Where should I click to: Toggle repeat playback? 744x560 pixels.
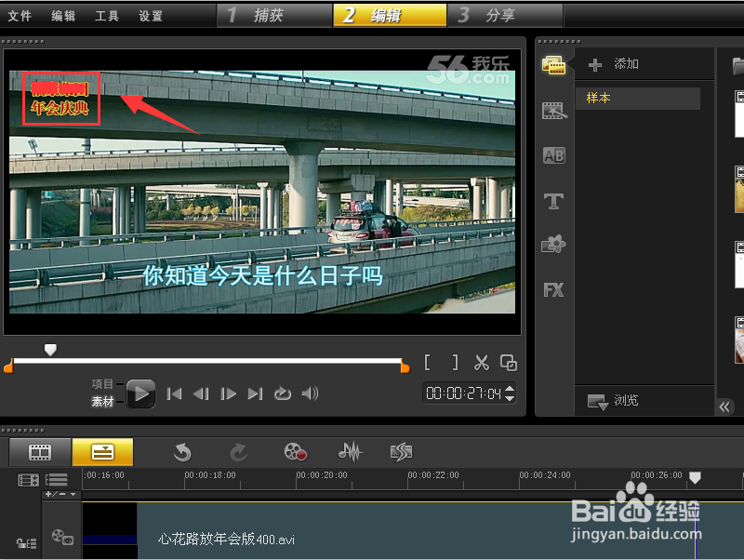coord(283,393)
